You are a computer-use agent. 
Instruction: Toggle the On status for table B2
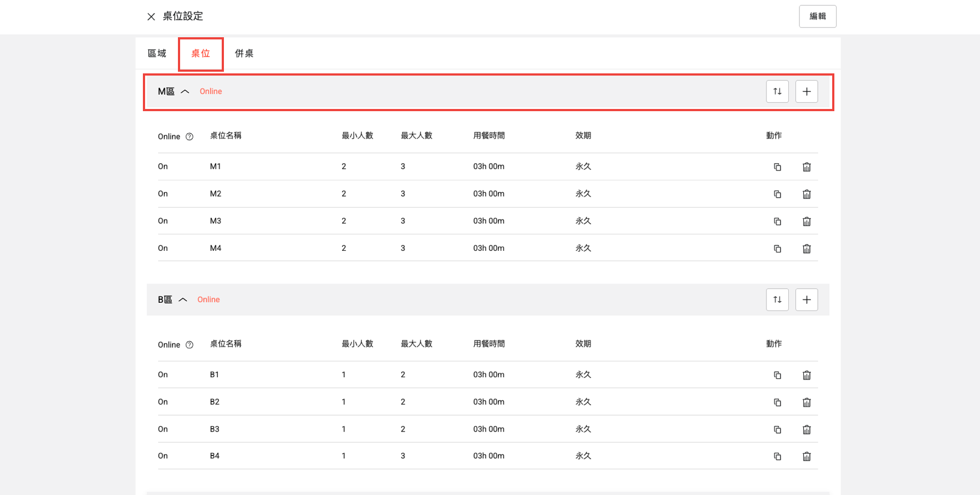click(163, 402)
